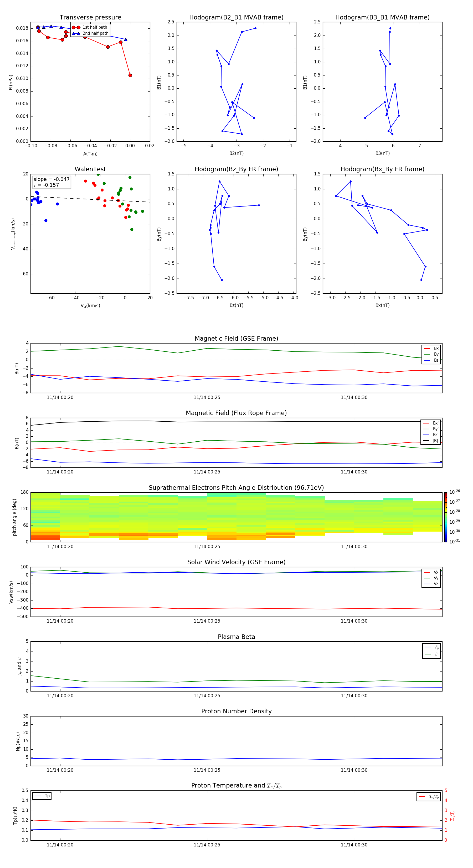Click the red right-side 'Te/Tp' axis label
The image size is (473, 868).
pyautogui.click(x=453, y=815)
